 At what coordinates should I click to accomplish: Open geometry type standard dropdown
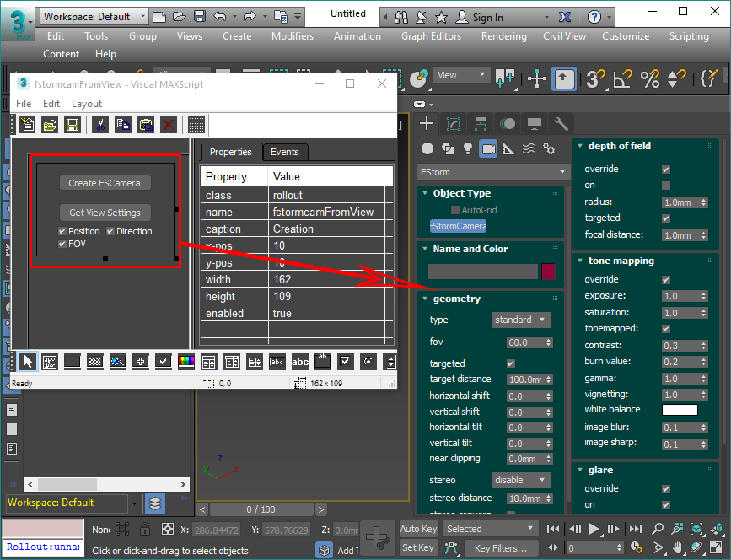(x=521, y=320)
